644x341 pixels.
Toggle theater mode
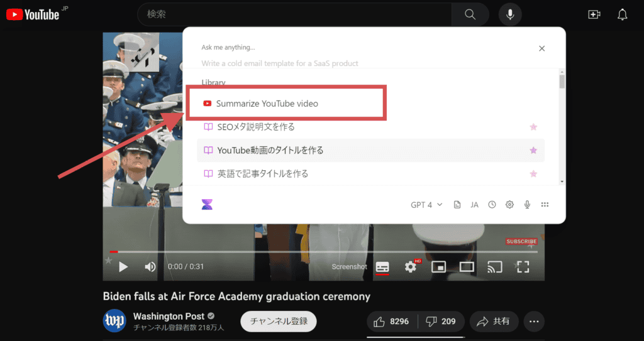coord(467,267)
